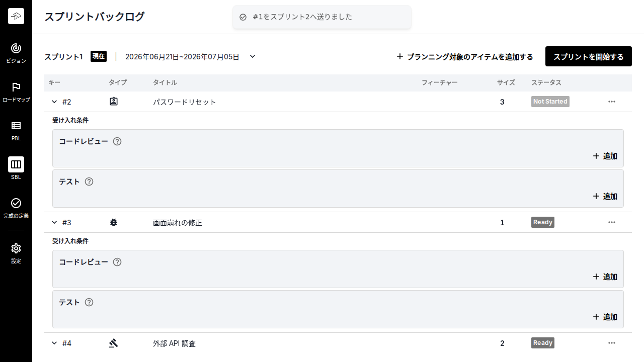Click the #1をスプリント2へ送りました message
This screenshot has width=644, height=362.
(x=302, y=17)
